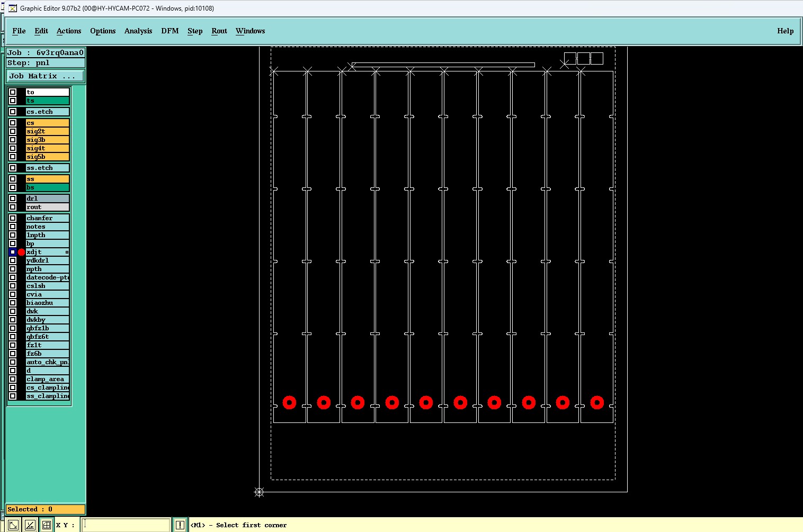Open the File menu
This screenshot has height=532, width=803.
pos(19,31)
